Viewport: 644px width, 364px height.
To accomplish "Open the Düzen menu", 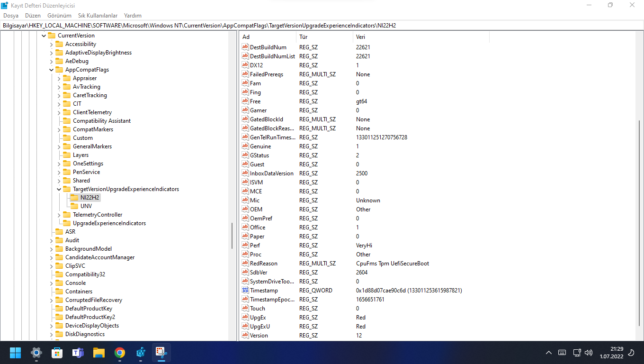I will coord(33,16).
